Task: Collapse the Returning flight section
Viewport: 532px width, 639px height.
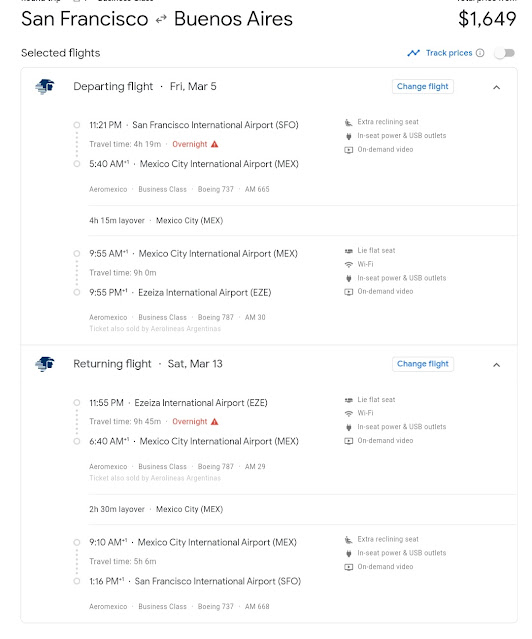Action: click(x=497, y=365)
